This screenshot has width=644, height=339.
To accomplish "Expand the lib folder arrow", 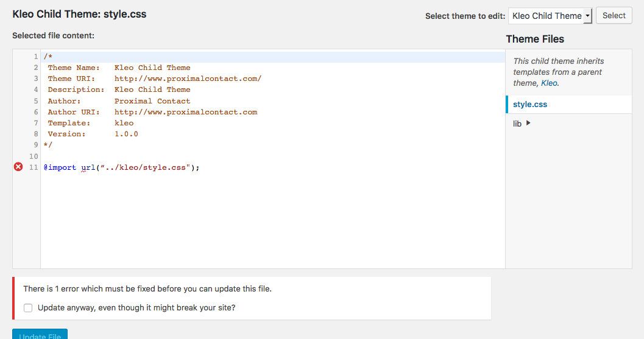I will pyautogui.click(x=528, y=123).
